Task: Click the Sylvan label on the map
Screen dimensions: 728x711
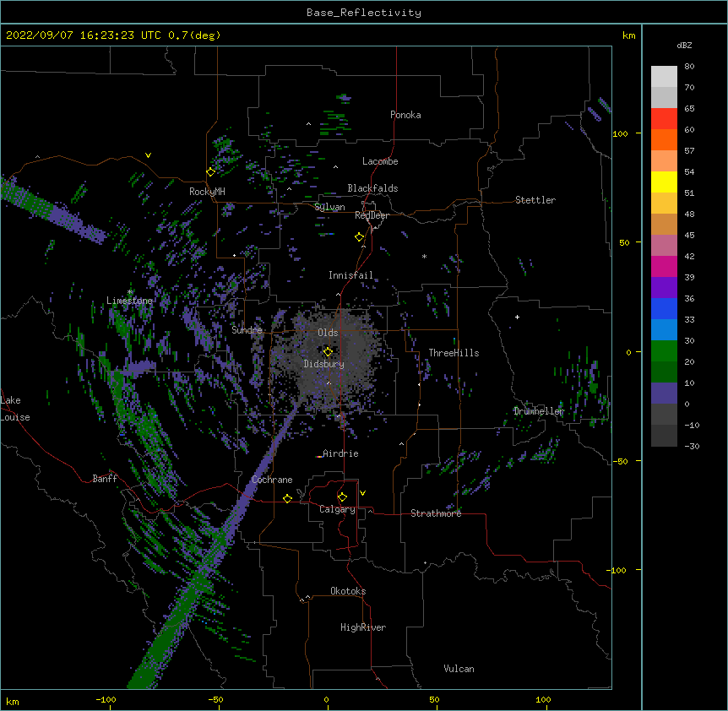Action: [329, 207]
